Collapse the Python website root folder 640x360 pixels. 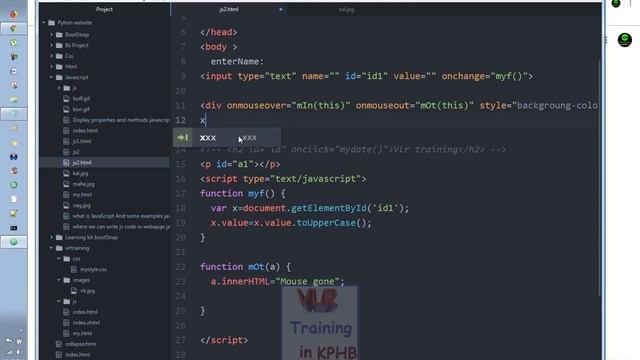[x=44, y=22]
